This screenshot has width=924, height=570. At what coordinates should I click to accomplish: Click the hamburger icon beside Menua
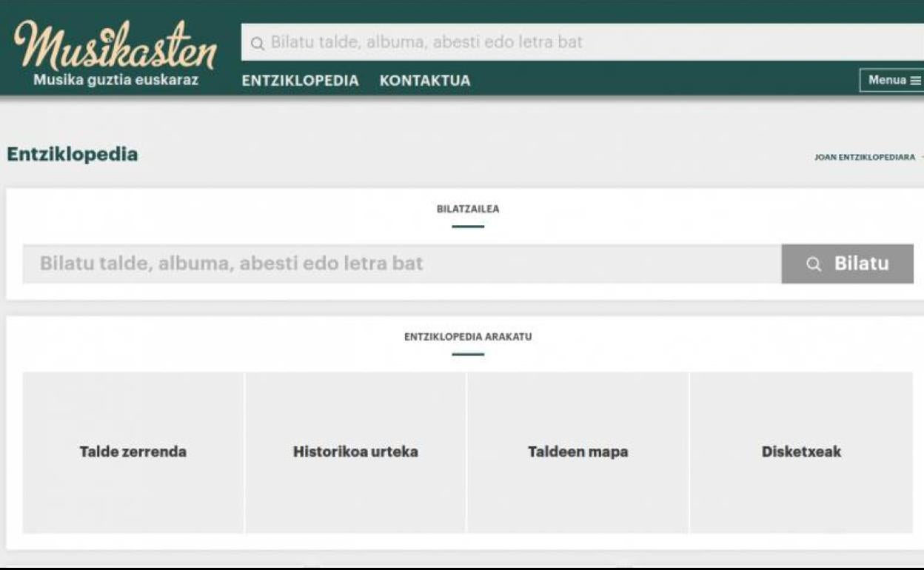click(x=915, y=81)
